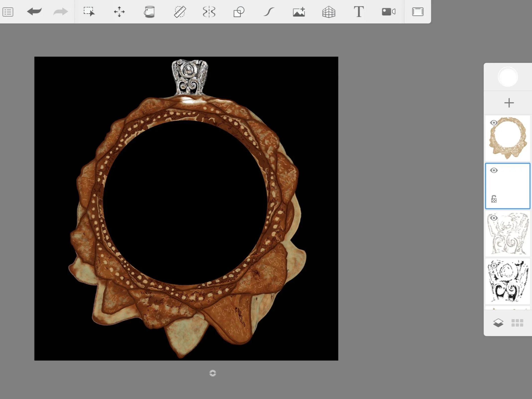Open the layer editor stack icon

(498, 323)
